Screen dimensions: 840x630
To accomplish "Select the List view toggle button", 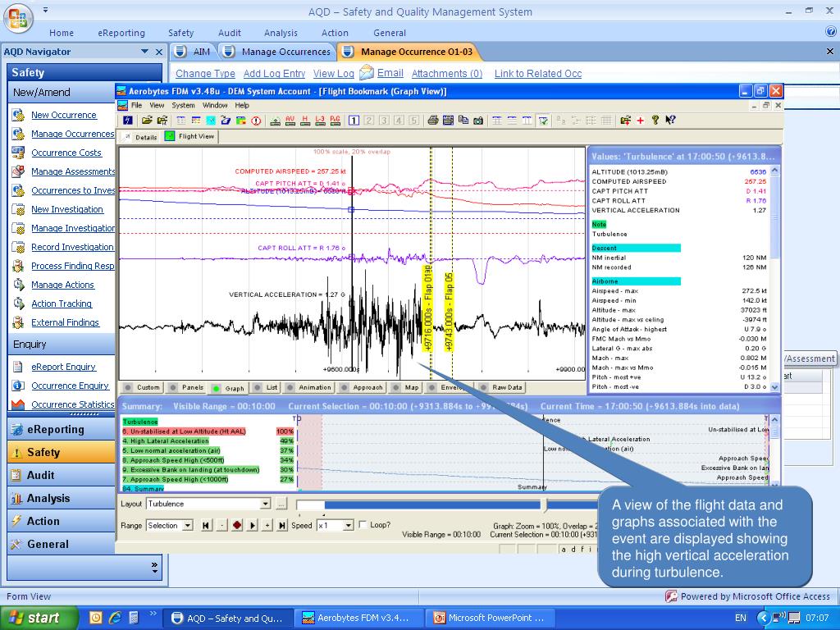I will click(x=267, y=387).
